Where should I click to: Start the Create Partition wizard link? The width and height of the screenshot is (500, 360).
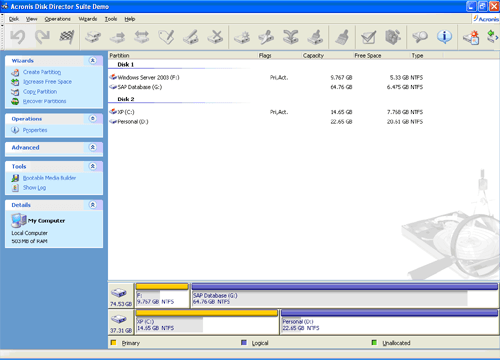coord(42,72)
